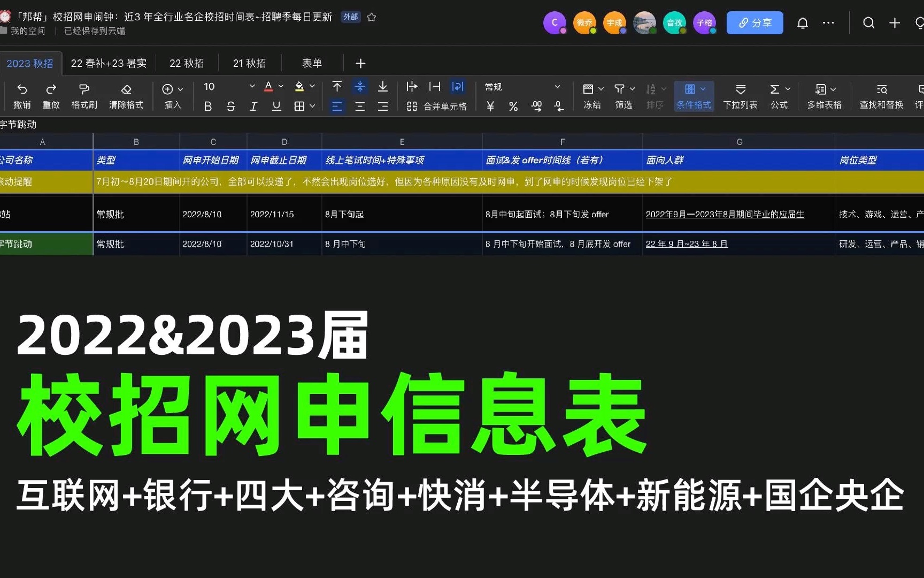924x578 pixels.
Task: Click the freeze (冻结) panes icon
Action: 588,89
